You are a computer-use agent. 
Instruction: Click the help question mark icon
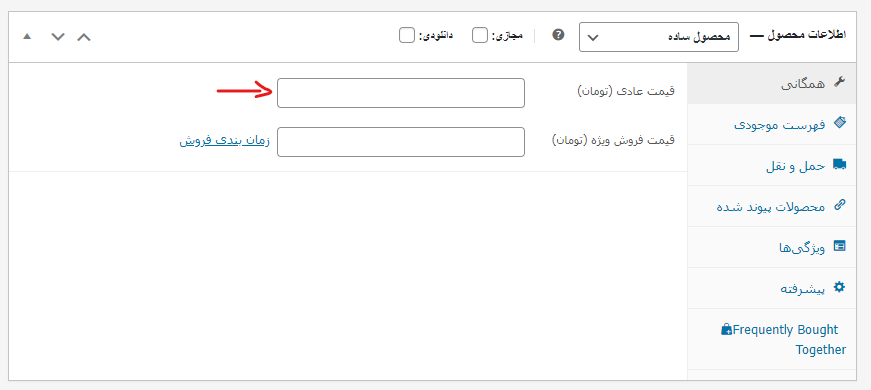pyautogui.click(x=558, y=34)
